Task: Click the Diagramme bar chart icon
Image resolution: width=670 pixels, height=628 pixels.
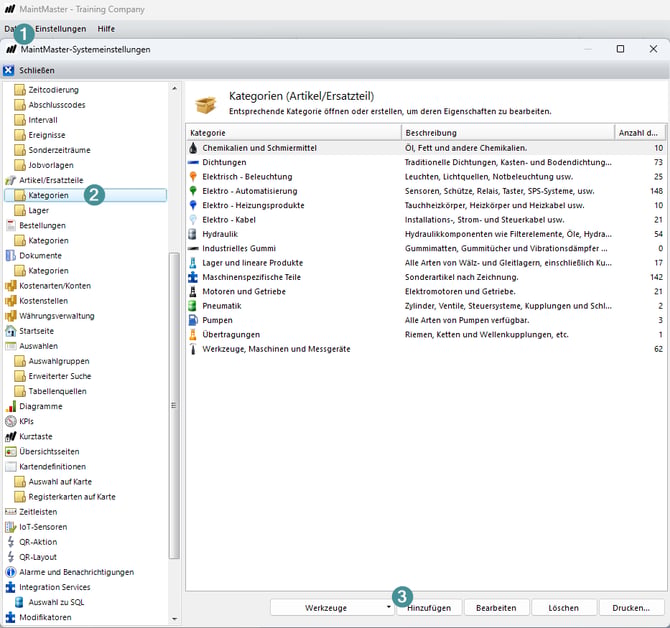Action: pyautogui.click(x=11, y=406)
